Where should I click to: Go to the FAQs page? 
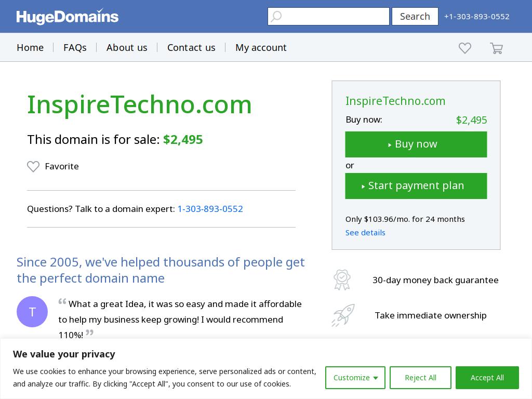point(75,47)
